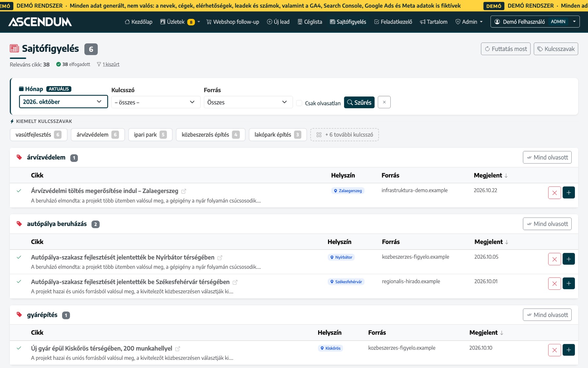Add the Nyírbátor article as lead
The width and height of the screenshot is (588, 368).
tap(569, 259)
